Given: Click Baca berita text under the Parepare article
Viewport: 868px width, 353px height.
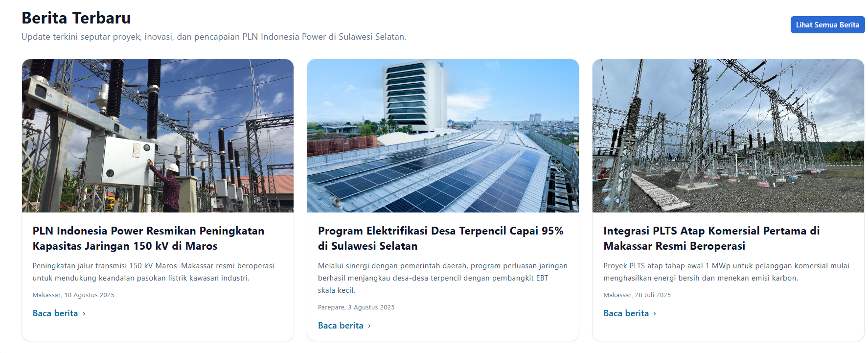Looking at the screenshot, I should [x=341, y=326].
